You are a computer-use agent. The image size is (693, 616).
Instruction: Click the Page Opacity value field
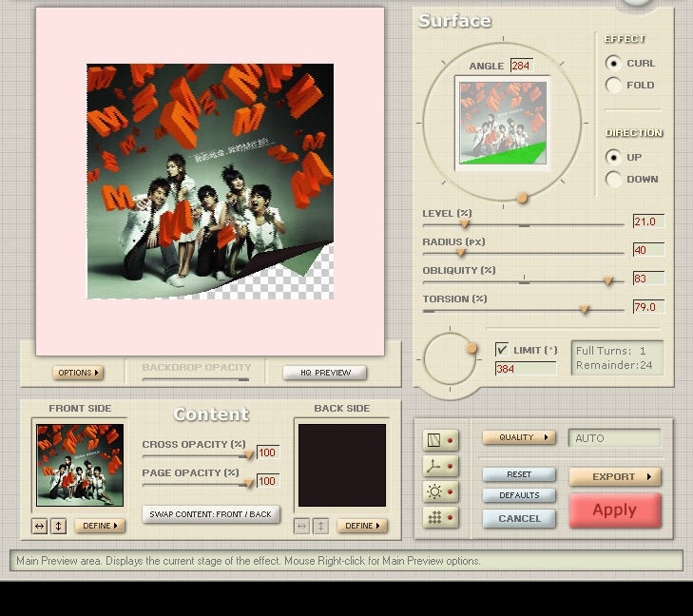point(268,481)
